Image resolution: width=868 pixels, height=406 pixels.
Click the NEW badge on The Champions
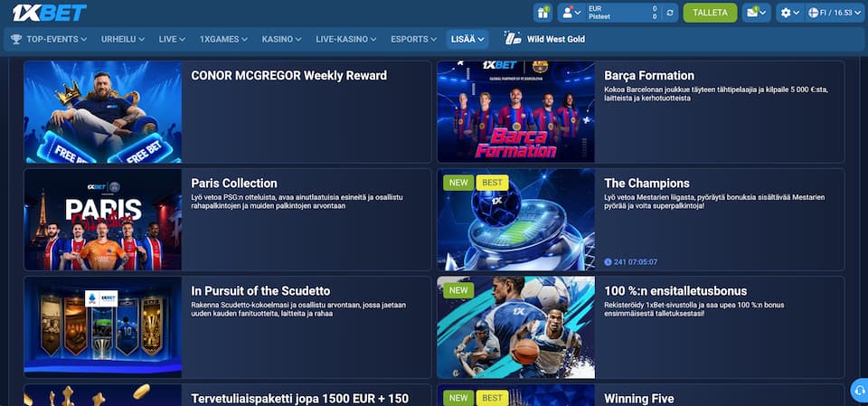pyautogui.click(x=458, y=183)
